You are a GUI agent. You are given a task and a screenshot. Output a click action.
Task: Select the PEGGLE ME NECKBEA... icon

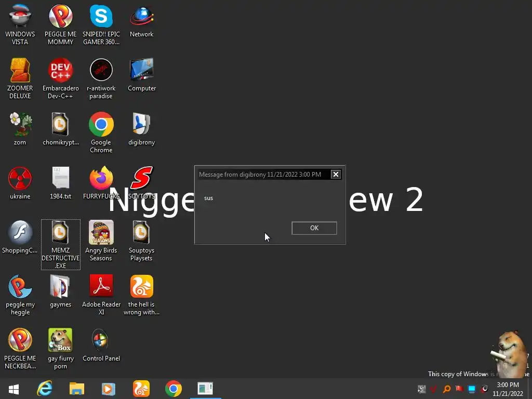(x=20, y=349)
